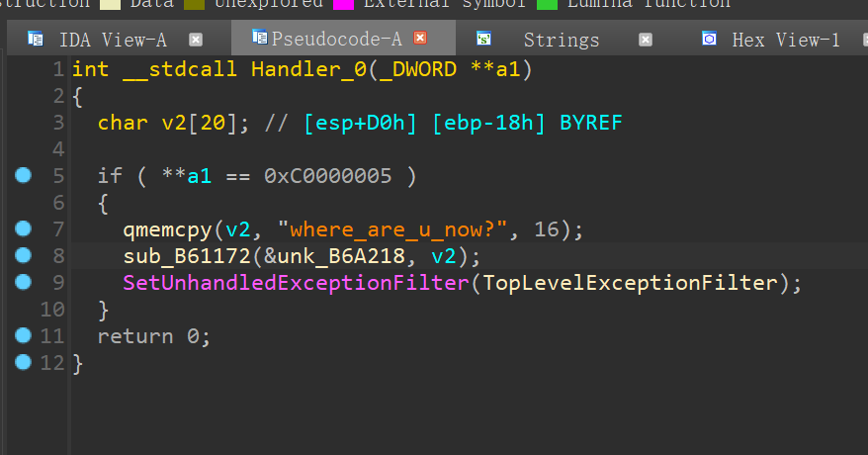Switch to the IDA View-A tab
The image size is (868, 455).
coord(112,40)
